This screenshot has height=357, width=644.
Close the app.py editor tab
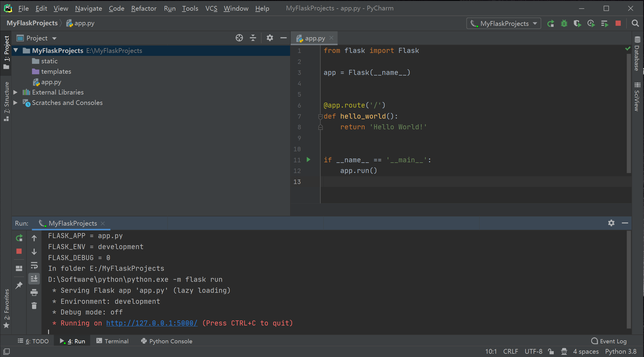click(x=331, y=38)
